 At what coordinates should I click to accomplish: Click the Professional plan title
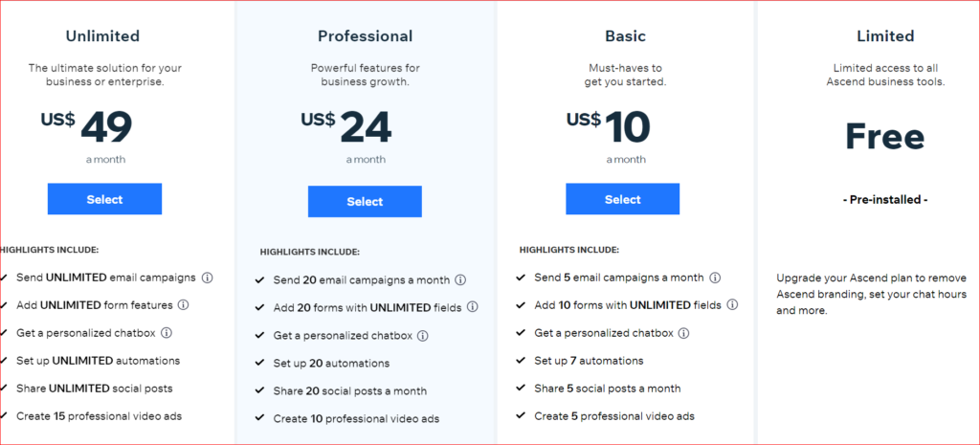(365, 36)
